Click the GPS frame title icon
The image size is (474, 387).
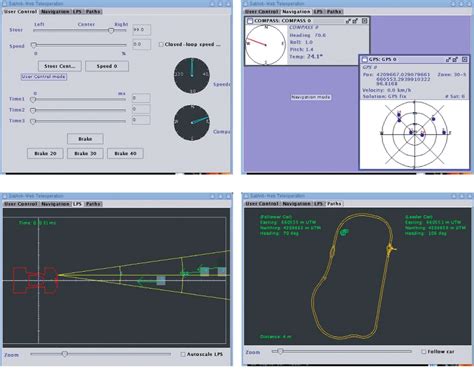365,59
